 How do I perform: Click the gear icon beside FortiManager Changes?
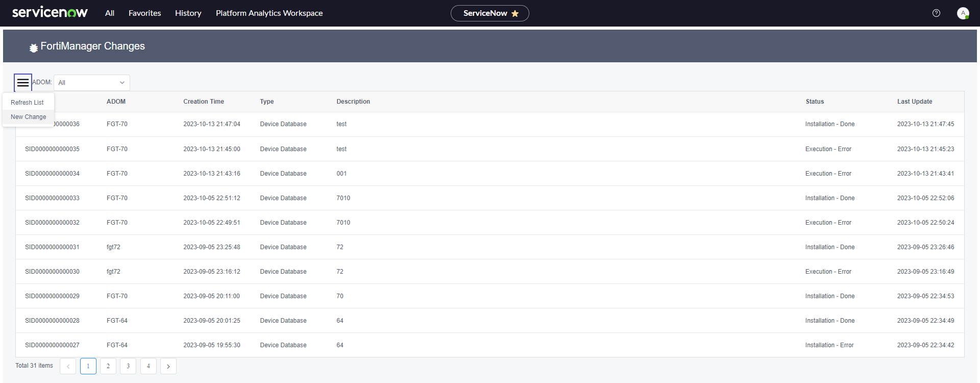point(34,47)
